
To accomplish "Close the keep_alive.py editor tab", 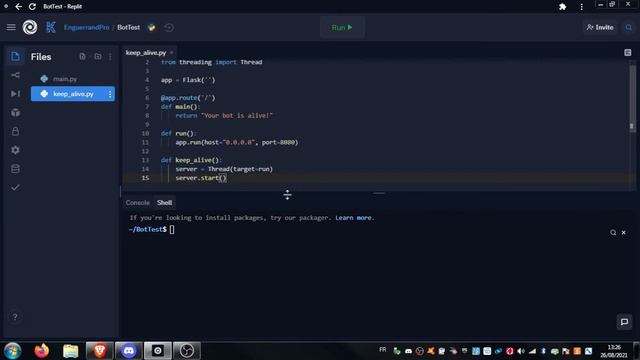I will click(171, 53).
